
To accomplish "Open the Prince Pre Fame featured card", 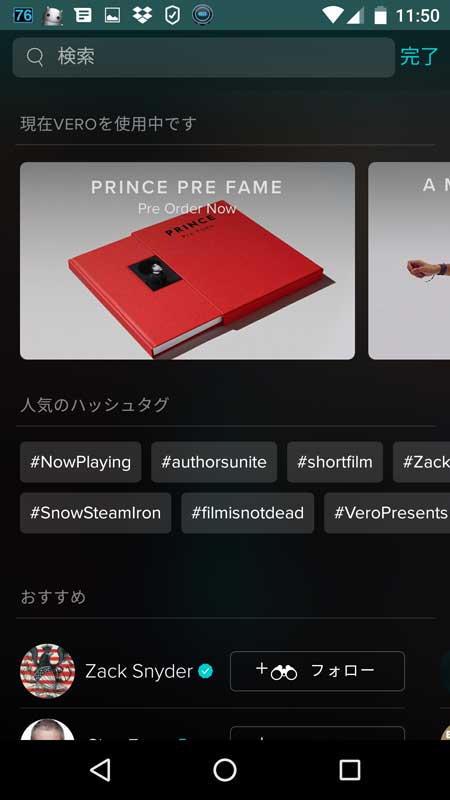I will point(187,261).
